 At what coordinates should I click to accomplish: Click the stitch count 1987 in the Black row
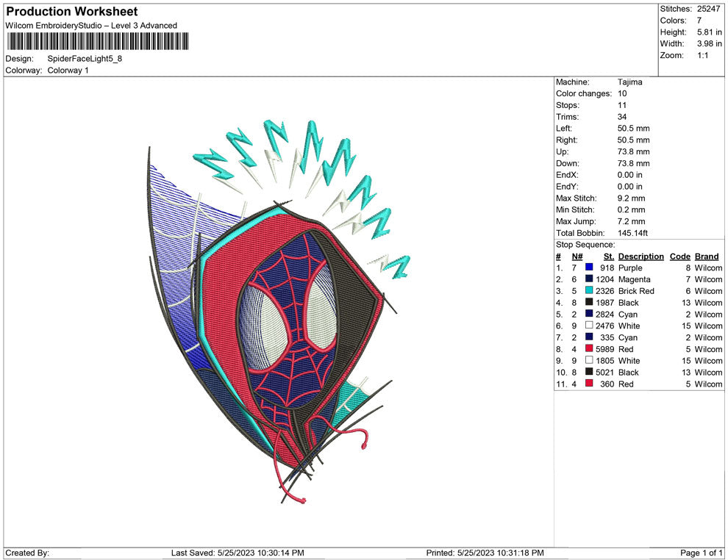pyautogui.click(x=605, y=303)
